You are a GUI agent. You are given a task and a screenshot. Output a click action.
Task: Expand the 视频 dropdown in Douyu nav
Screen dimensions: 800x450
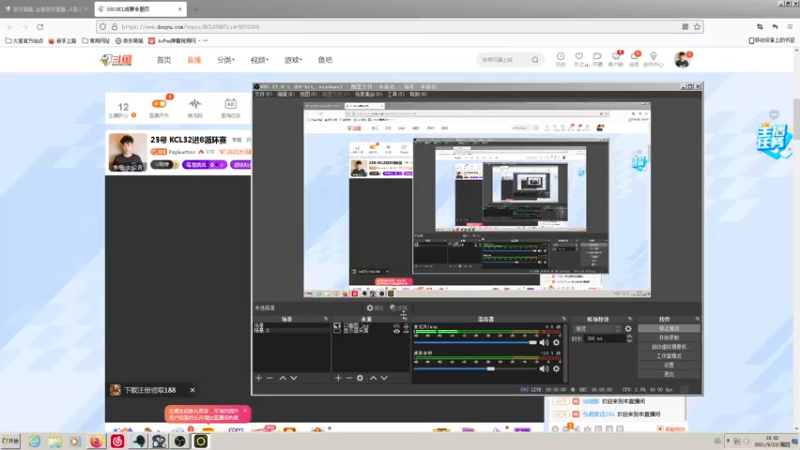tap(259, 60)
